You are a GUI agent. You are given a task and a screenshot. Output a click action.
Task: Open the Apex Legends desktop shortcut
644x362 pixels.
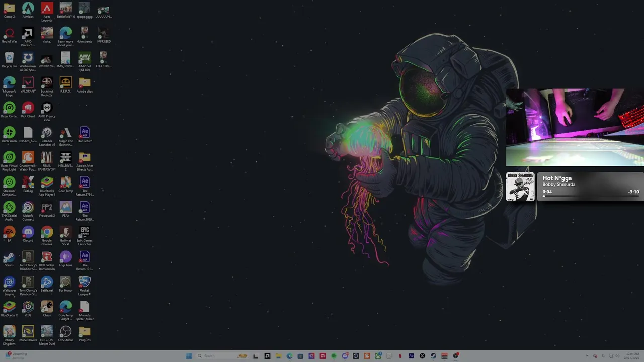pos(47,11)
